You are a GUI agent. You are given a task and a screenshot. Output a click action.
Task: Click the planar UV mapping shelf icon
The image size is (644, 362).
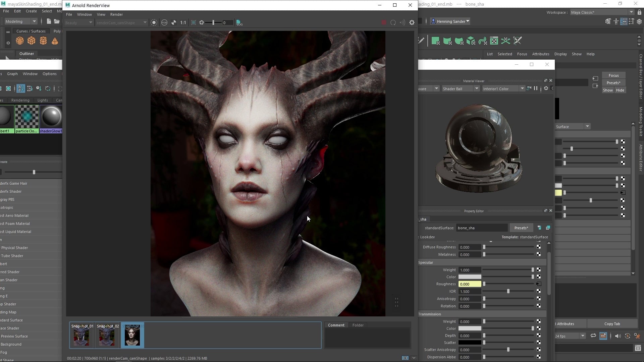435,41
